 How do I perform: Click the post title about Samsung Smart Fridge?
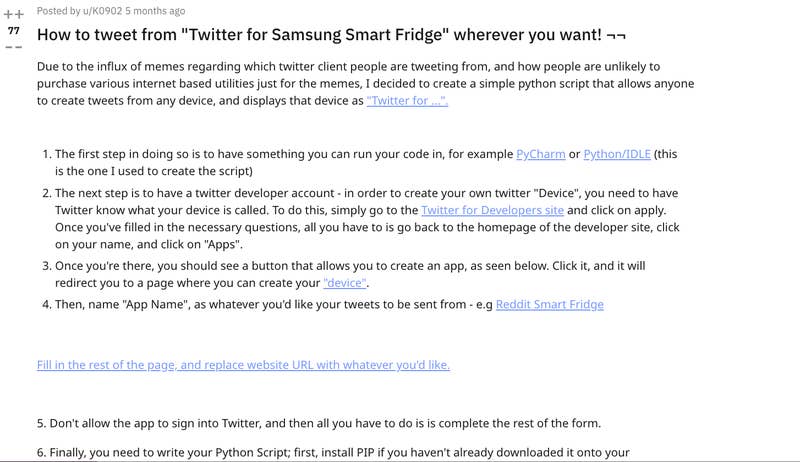[x=318, y=36]
